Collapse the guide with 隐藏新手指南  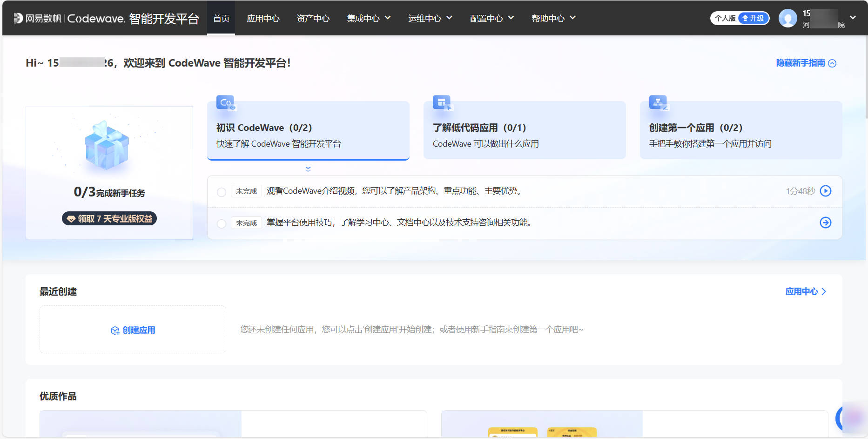coord(806,63)
